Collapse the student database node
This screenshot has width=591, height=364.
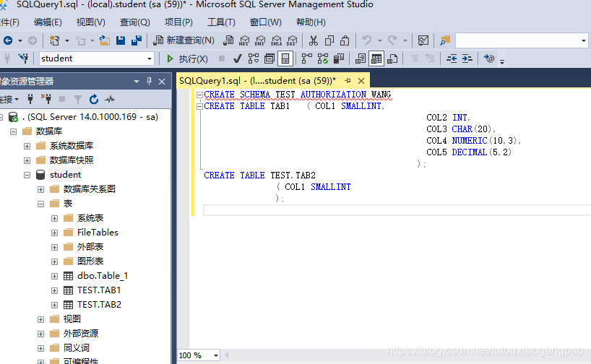27,175
